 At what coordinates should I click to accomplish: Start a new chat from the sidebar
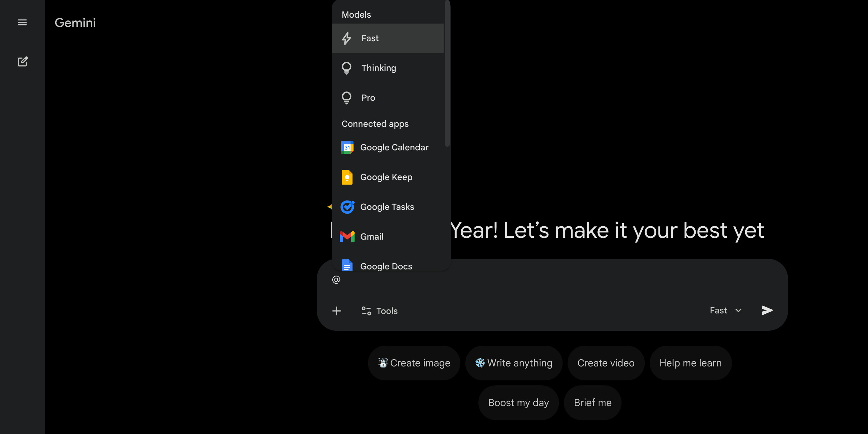[22, 62]
